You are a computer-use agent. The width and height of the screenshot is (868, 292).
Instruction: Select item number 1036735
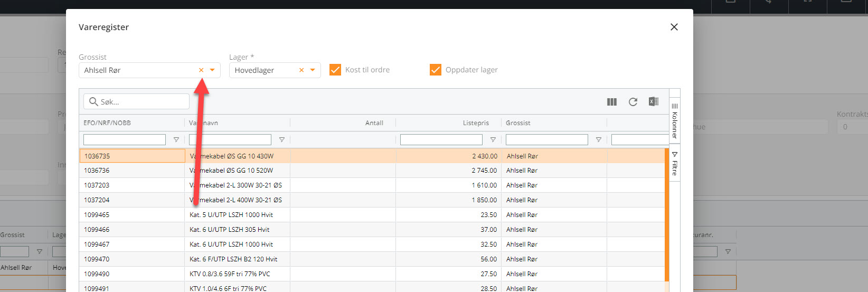pyautogui.click(x=97, y=156)
